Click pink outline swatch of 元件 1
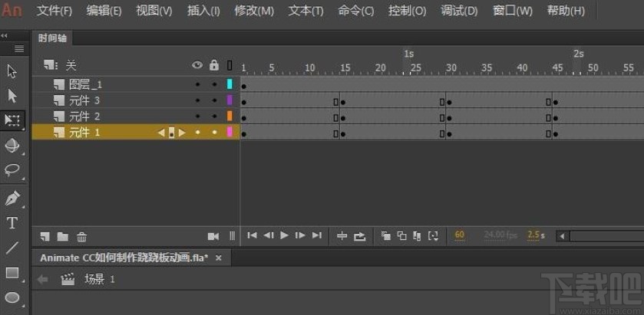644x315 pixels. coord(230,132)
